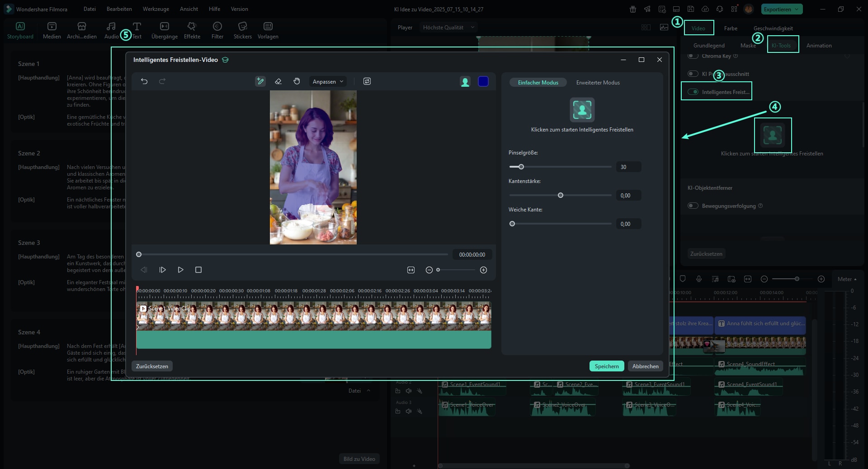Screen dimensions: 868x469
Task: Click the person preview mode icon
Action: click(x=465, y=81)
